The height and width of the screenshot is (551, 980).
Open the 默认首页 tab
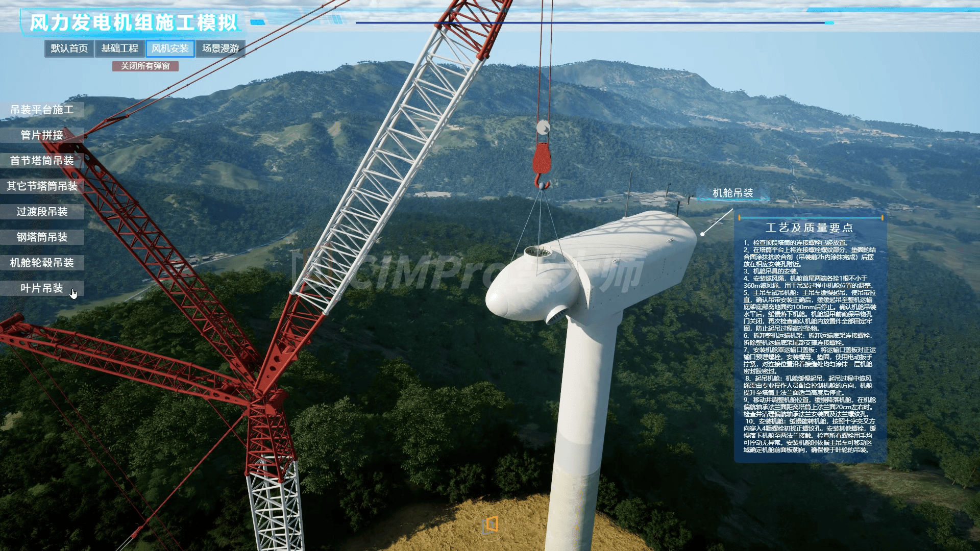69,48
